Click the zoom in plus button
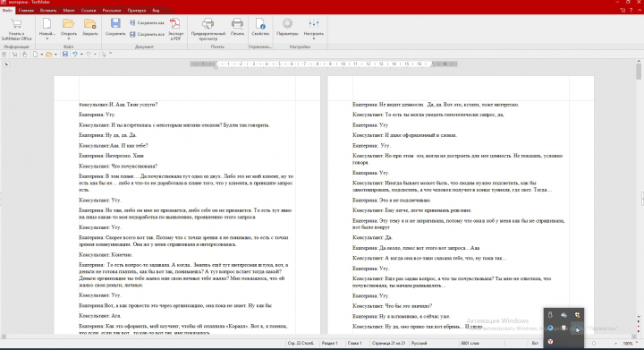This screenshot has width=644, height=350. tap(615, 343)
